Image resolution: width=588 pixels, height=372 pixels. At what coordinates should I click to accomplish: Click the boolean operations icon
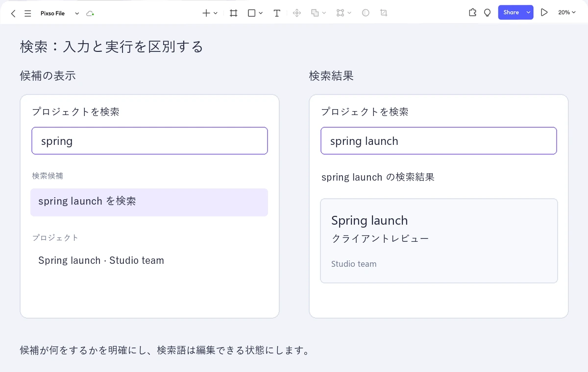pyautogui.click(x=315, y=13)
